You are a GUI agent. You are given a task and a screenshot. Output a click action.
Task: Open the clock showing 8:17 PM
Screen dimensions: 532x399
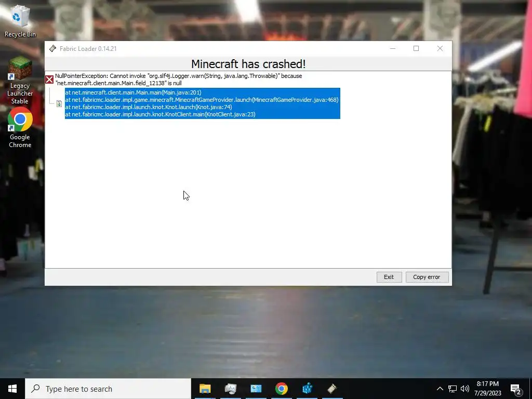coord(487,389)
